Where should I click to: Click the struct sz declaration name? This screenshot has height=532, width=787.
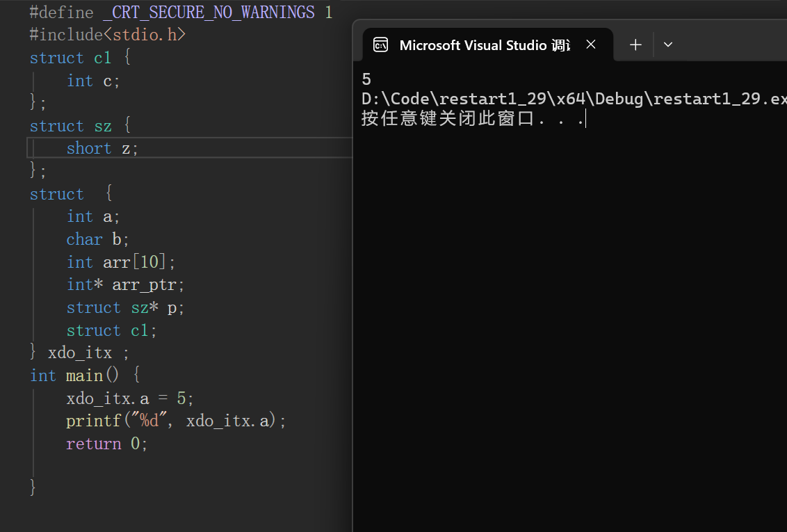tap(103, 126)
